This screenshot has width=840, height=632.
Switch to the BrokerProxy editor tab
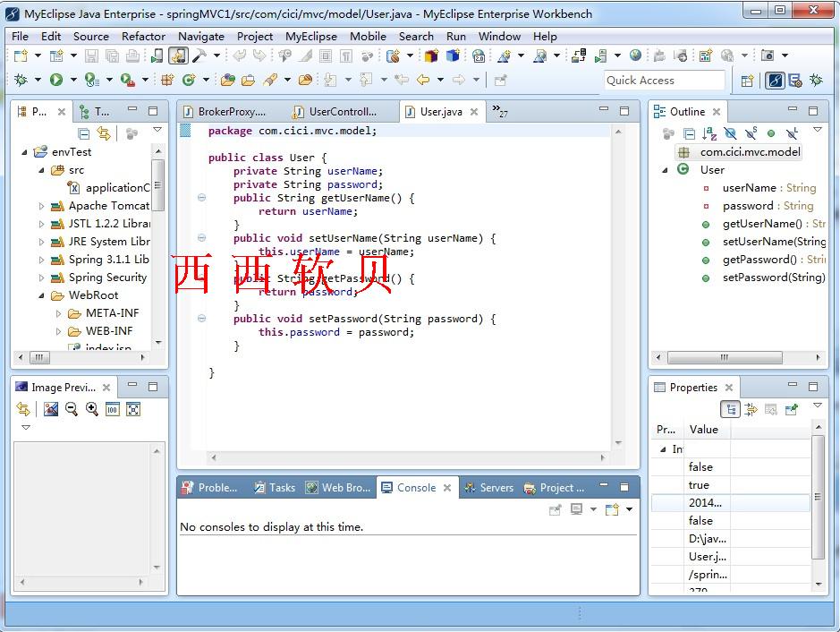pos(225,112)
